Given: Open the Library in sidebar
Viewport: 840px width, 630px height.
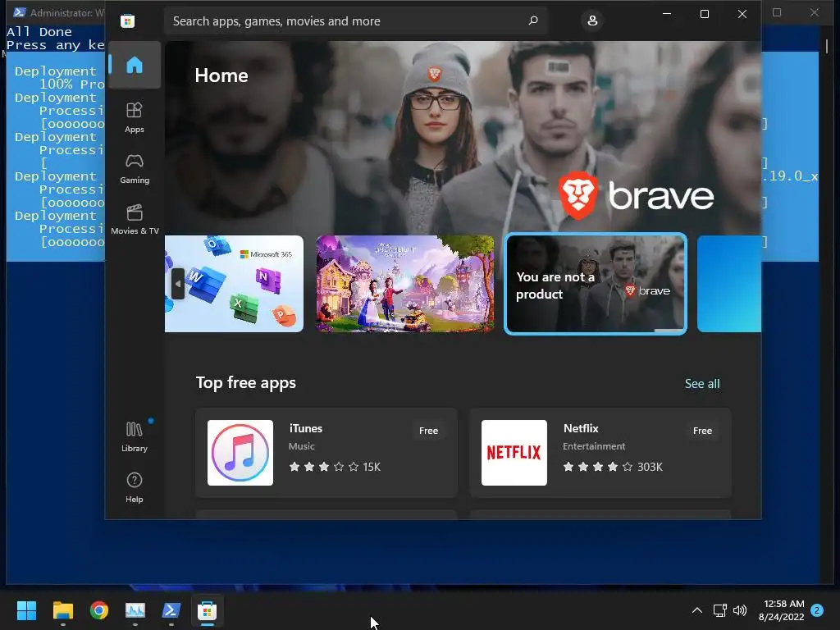Looking at the screenshot, I should click(x=135, y=436).
